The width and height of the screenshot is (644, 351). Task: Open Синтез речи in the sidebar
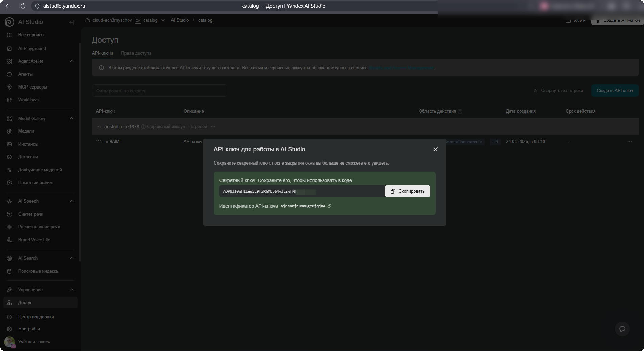(30, 214)
